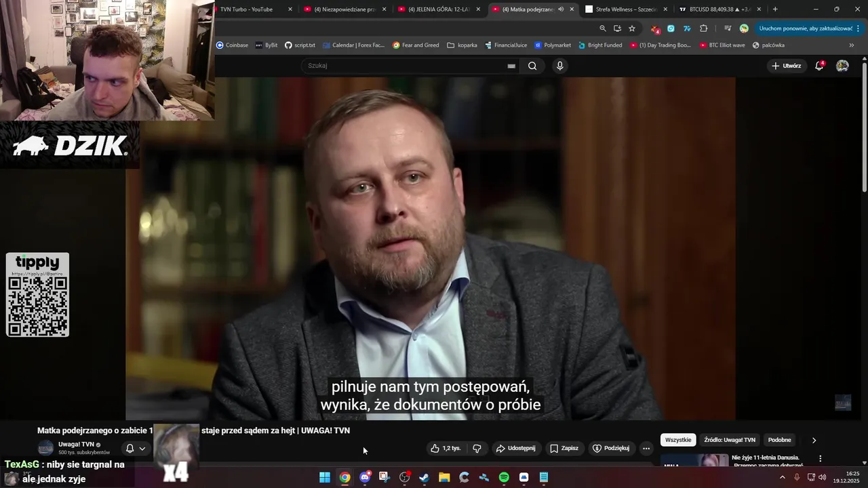This screenshot has width=868, height=488.
Task: Open Discord from the taskbar
Action: tap(365, 478)
